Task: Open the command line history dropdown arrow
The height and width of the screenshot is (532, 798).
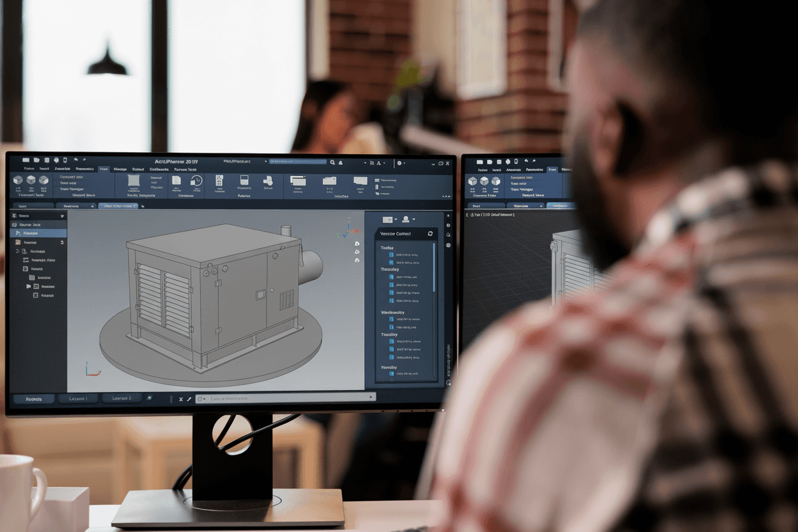Action: (x=370, y=397)
